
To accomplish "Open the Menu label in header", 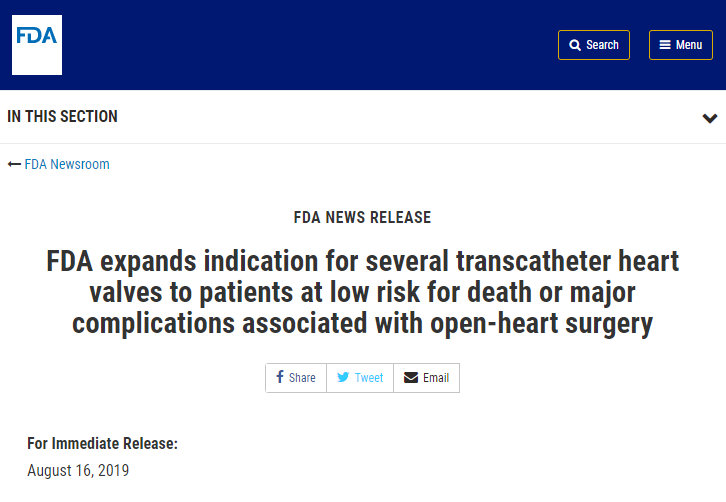I will point(689,45).
